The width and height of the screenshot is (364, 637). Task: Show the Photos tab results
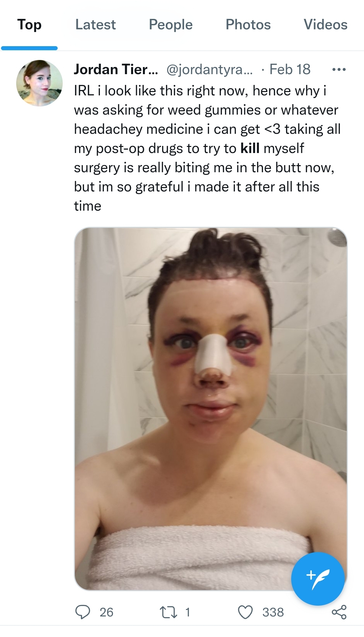pos(248,25)
